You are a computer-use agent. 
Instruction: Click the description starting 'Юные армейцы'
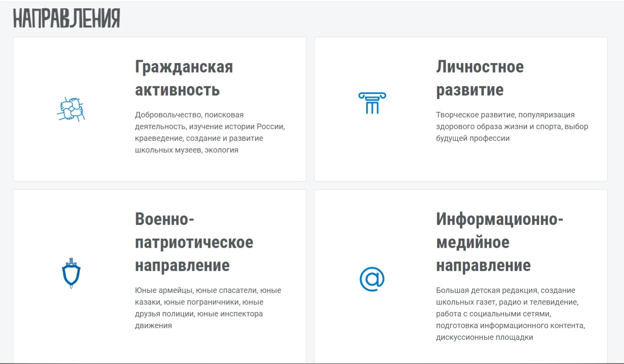click(x=208, y=308)
